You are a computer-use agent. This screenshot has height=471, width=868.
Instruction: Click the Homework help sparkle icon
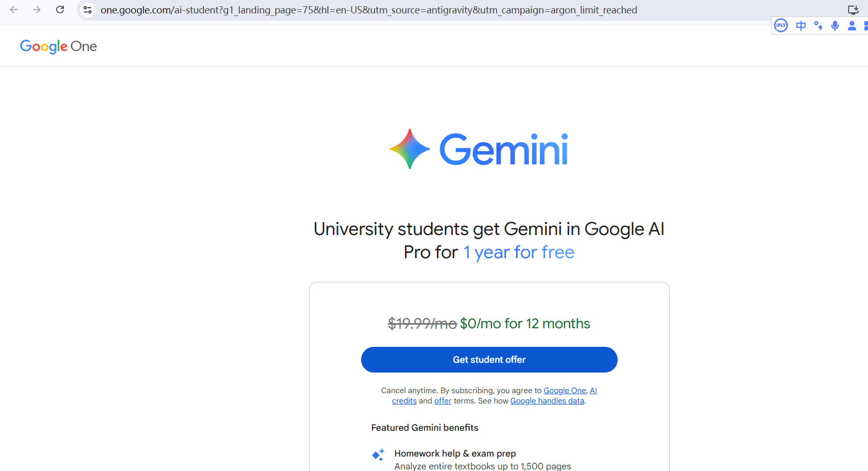(378, 455)
